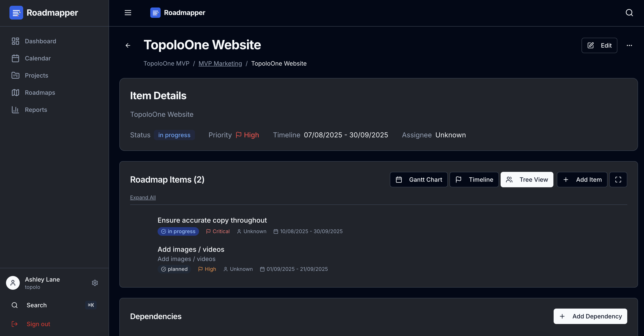Switch to Timeline view
Viewport: 644px width, 336px height.
[x=474, y=180]
